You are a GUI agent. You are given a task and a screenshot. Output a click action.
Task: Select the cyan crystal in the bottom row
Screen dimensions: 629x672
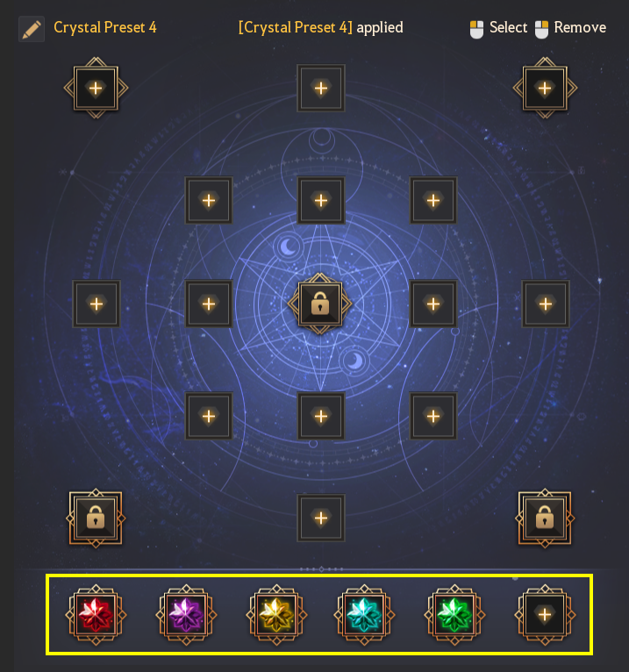[x=364, y=614]
